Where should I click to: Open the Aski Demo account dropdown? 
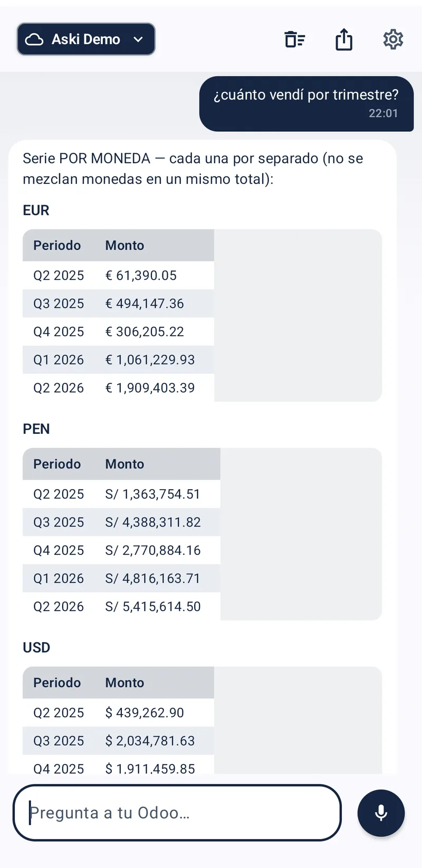[86, 39]
